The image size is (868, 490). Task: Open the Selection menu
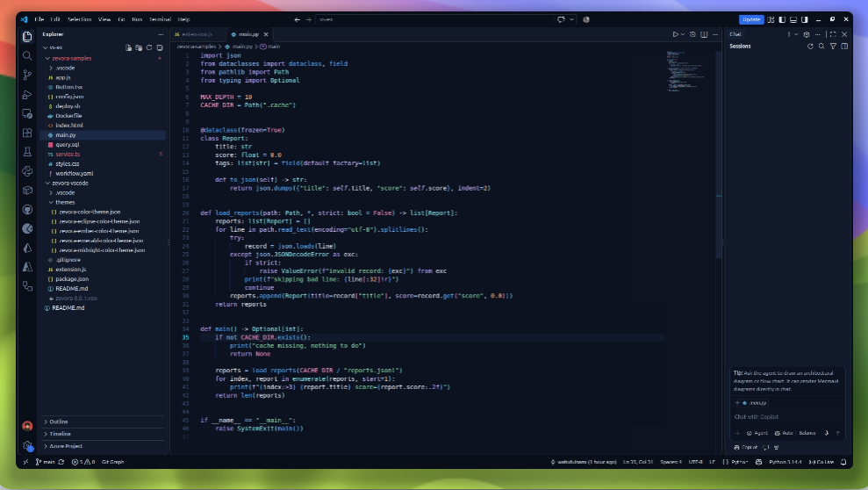tap(79, 19)
